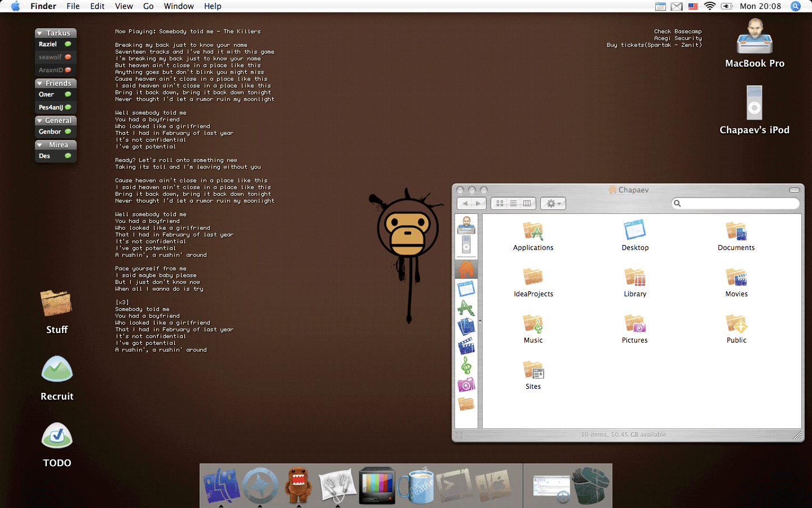Click the Wi-Fi status menu bar icon
The width and height of the screenshot is (812, 508).
[710, 6]
